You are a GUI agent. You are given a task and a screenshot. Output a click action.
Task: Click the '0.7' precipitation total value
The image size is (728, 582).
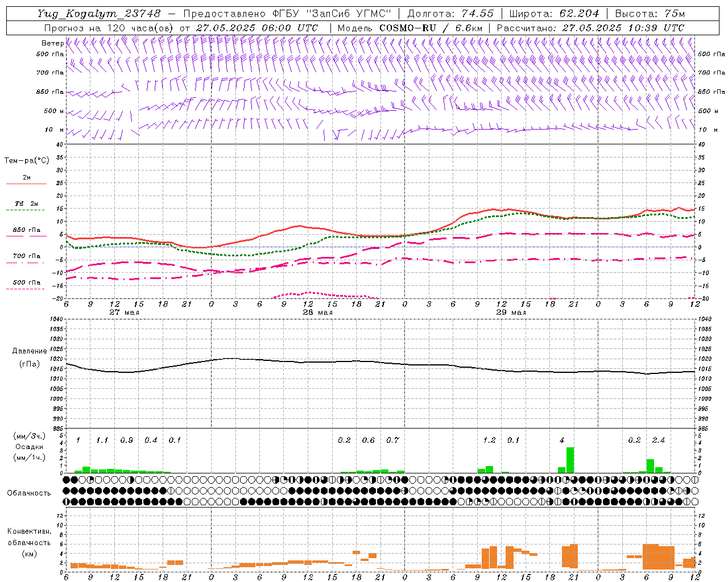pos(392,440)
